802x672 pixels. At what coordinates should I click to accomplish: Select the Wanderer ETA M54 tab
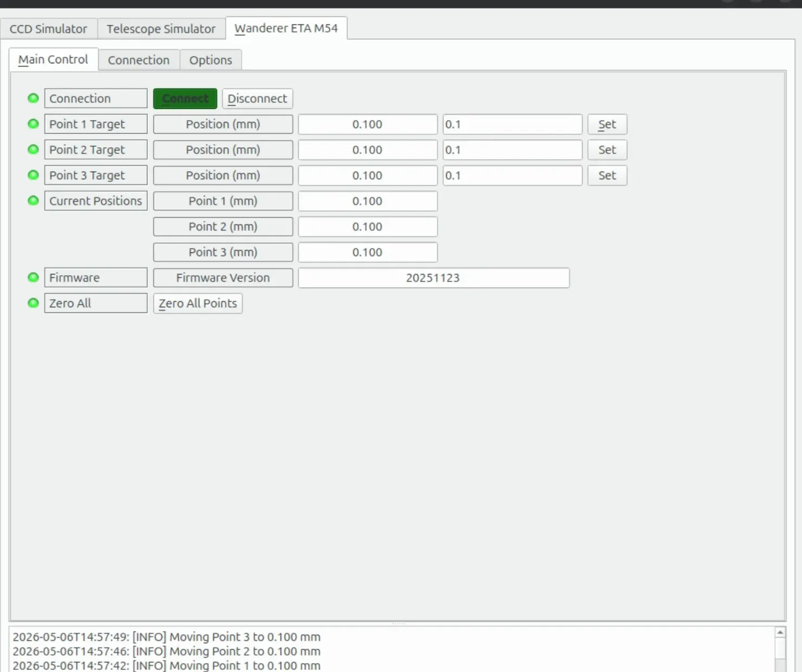click(286, 28)
